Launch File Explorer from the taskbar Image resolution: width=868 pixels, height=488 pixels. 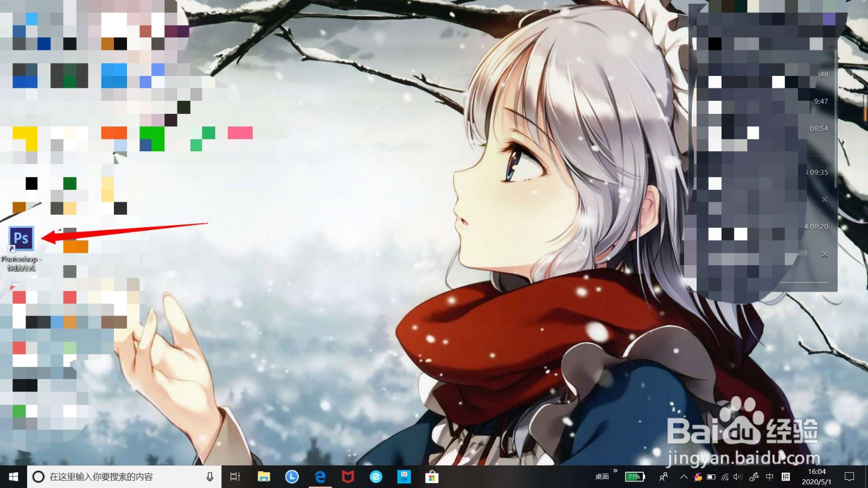[x=264, y=477]
